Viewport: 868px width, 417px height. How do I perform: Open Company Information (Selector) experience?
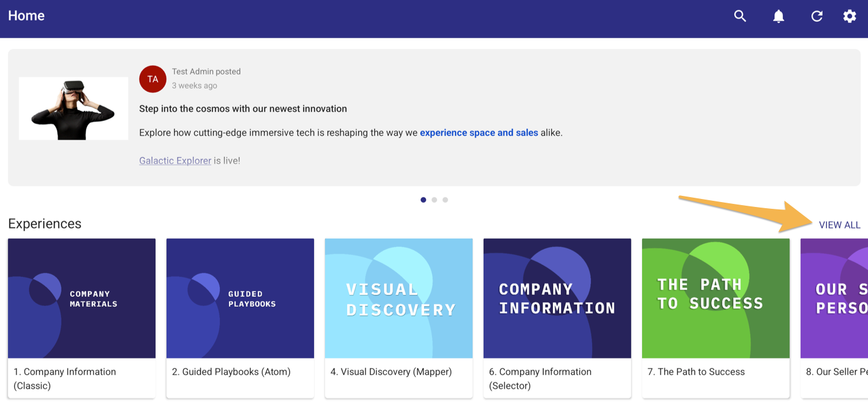coord(557,298)
